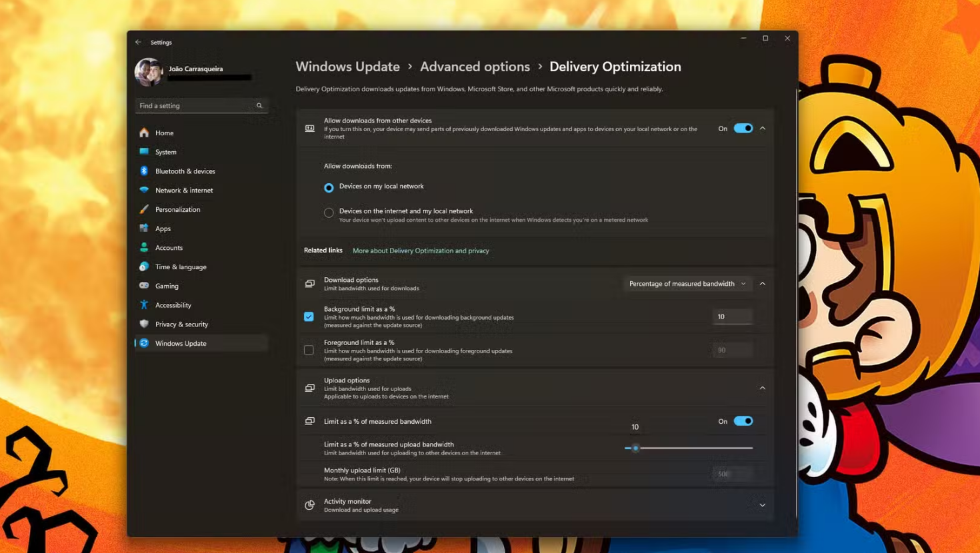Click the Monthly upload limit value field
The image size is (980, 553).
pyautogui.click(x=732, y=474)
